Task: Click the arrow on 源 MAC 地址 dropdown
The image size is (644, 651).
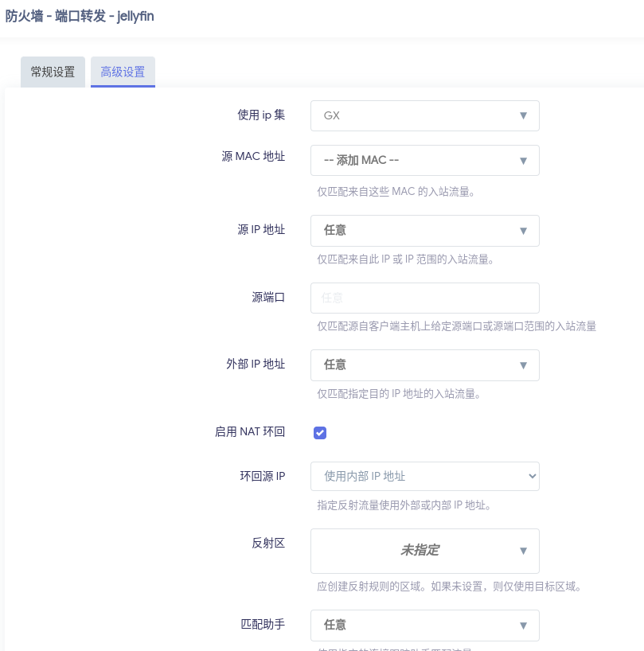Action: click(523, 161)
